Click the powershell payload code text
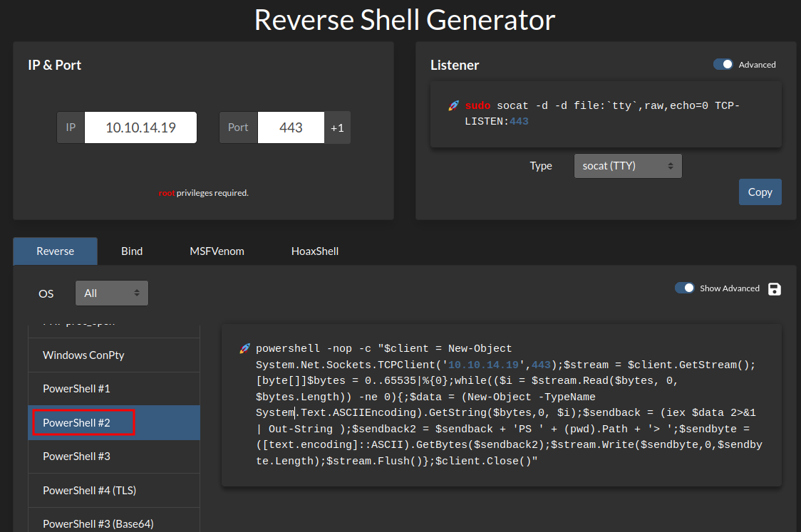This screenshot has width=801, height=532. (509, 405)
